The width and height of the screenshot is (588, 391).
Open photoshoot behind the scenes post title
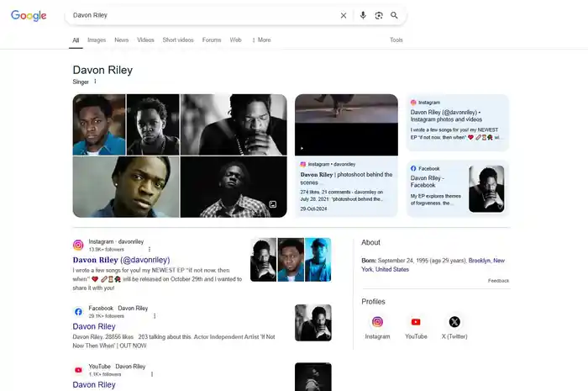[346, 178]
